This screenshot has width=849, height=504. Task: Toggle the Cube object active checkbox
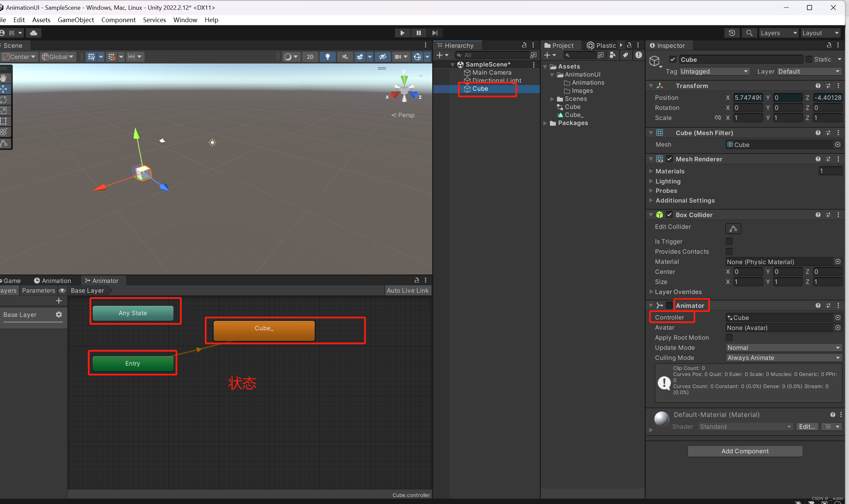672,59
